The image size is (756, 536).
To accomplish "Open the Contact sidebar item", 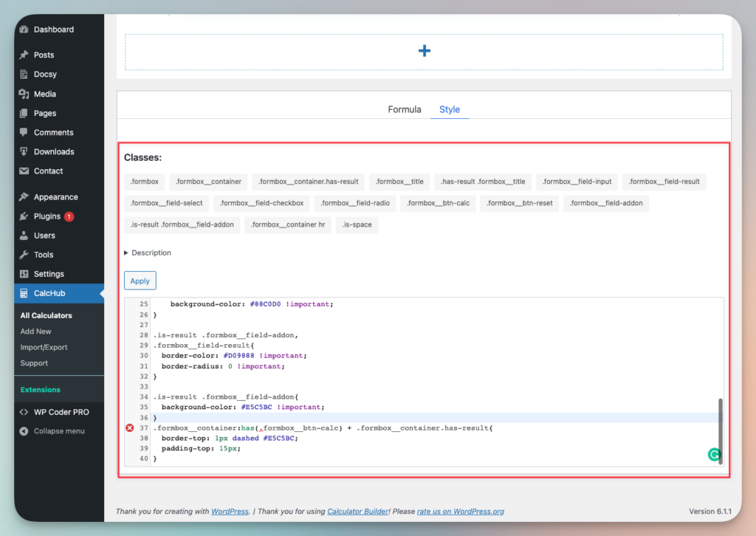I will tap(47, 171).
